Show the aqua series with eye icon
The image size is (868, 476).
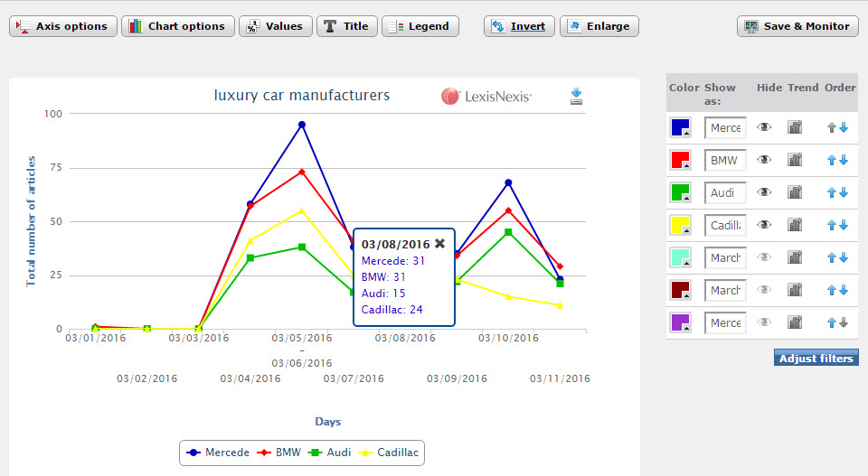click(x=765, y=257)
